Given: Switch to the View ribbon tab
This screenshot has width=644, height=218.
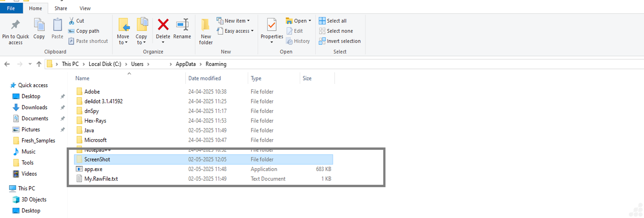Looking at the screenshot, I should pos(85,8).
